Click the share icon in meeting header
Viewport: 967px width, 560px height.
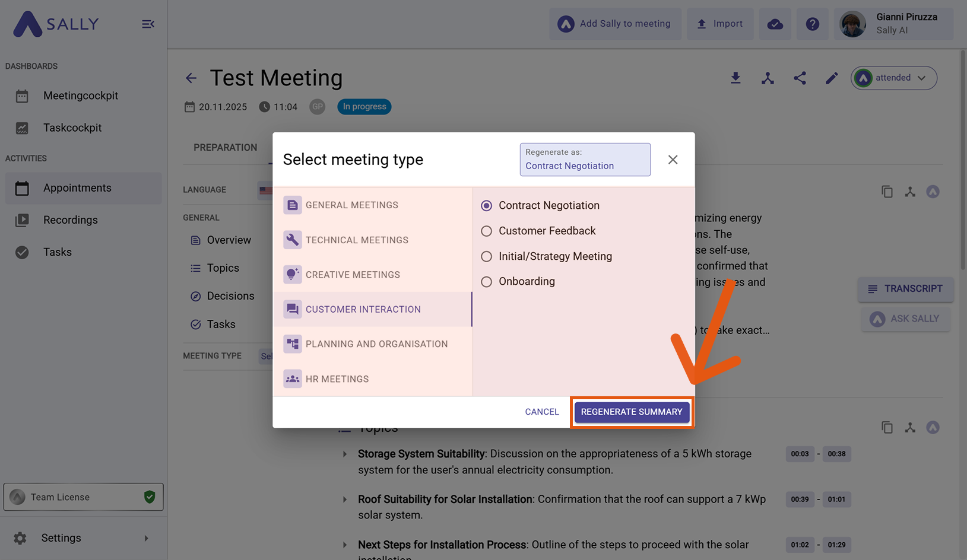click(x=800, y=78)
